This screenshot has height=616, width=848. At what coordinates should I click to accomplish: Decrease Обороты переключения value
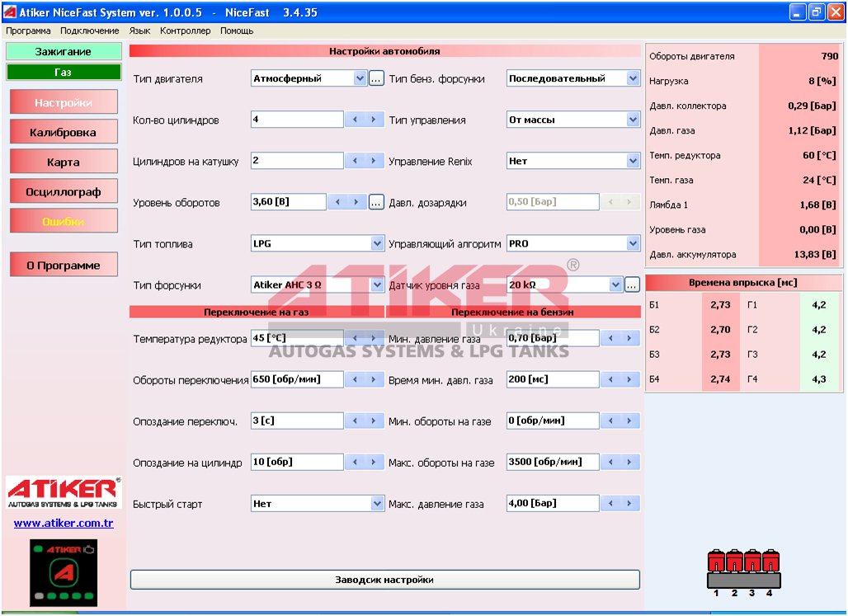(x=355, y=379)
